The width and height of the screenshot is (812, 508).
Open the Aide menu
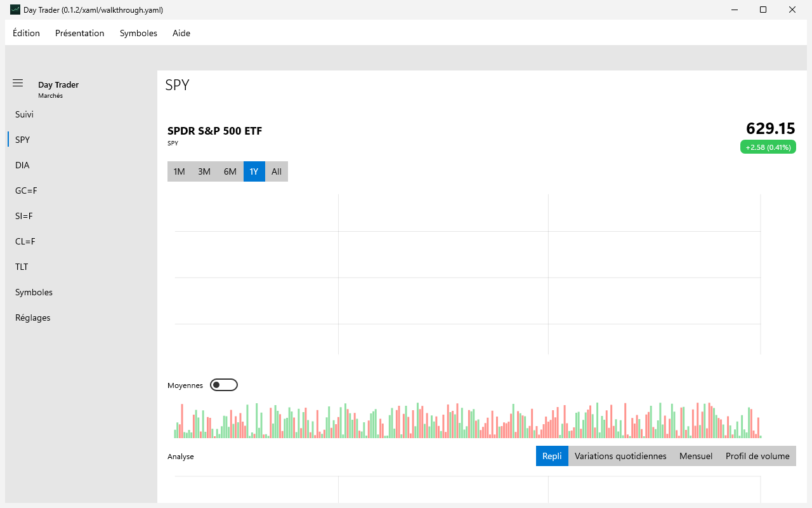pos(181,33)
